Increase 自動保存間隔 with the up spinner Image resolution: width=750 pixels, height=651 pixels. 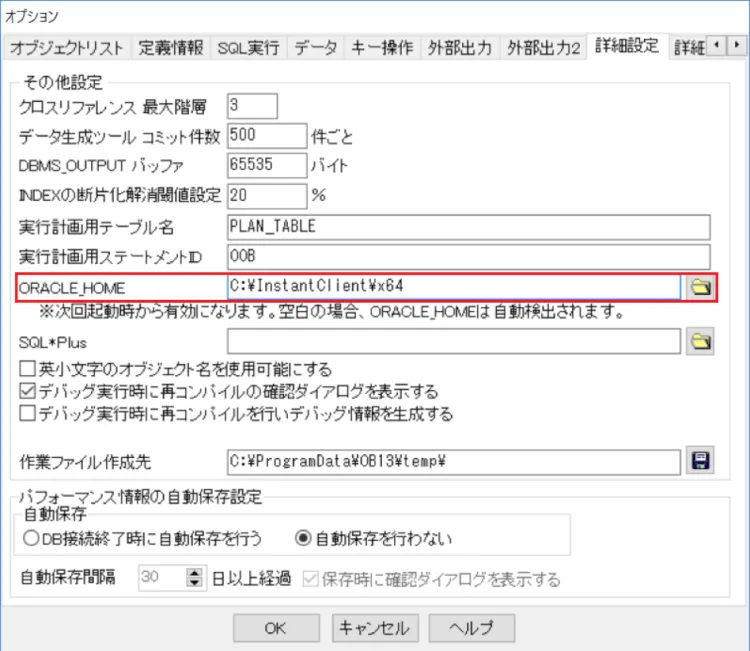(194, 573)
